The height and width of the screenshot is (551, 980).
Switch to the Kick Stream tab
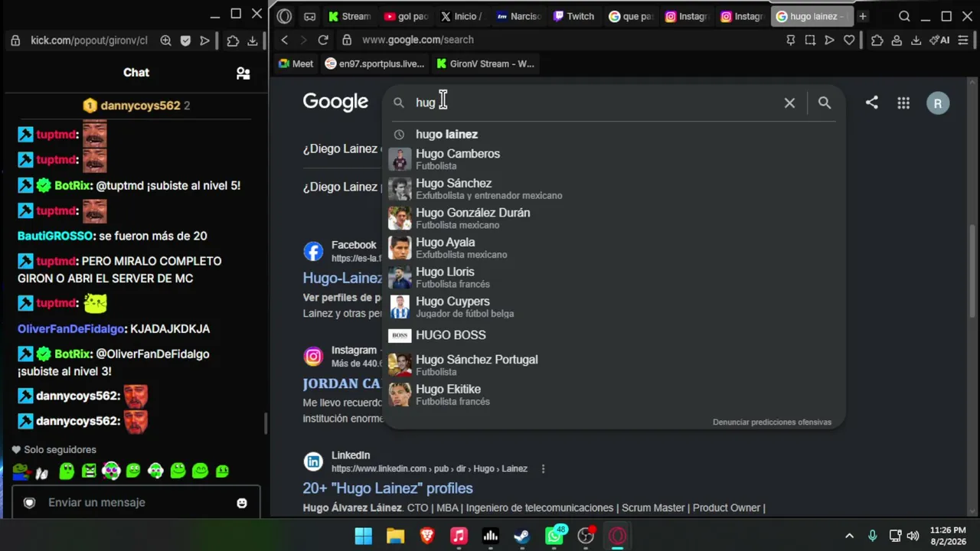tap(349, 16)
